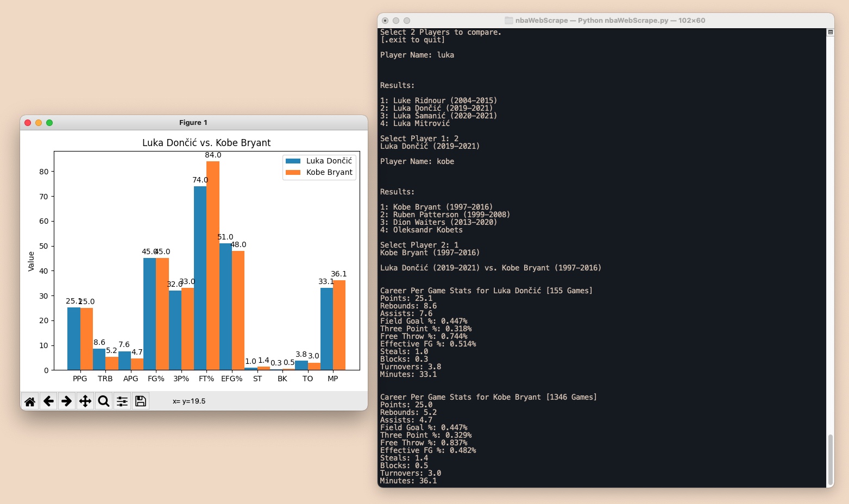Click the cursor coordinates readout y=19.5
Viewport: 849px width, 504px height.
click(189, 401)
